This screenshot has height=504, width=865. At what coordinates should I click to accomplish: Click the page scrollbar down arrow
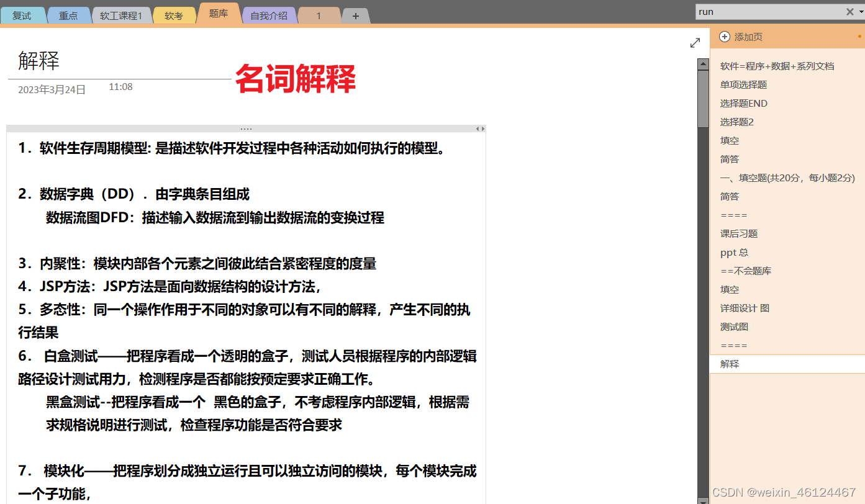point(703,500)
